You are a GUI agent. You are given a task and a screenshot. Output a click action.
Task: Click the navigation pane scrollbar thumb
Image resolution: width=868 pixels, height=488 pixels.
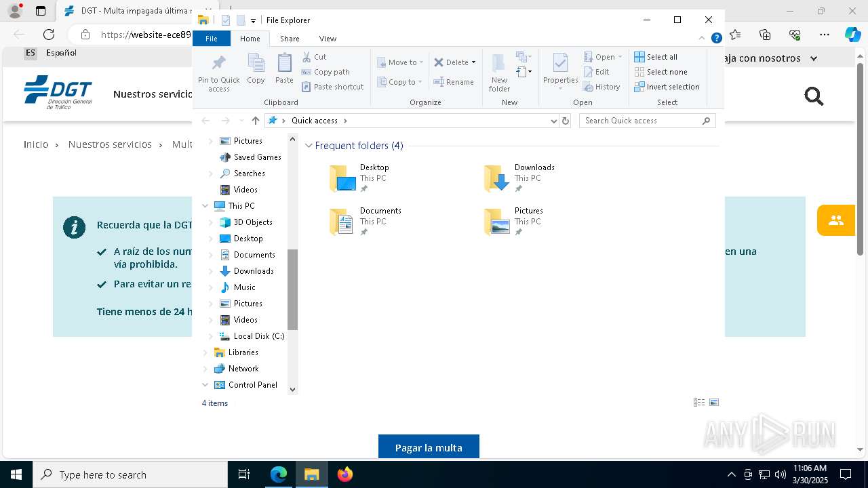click(293, 289)
